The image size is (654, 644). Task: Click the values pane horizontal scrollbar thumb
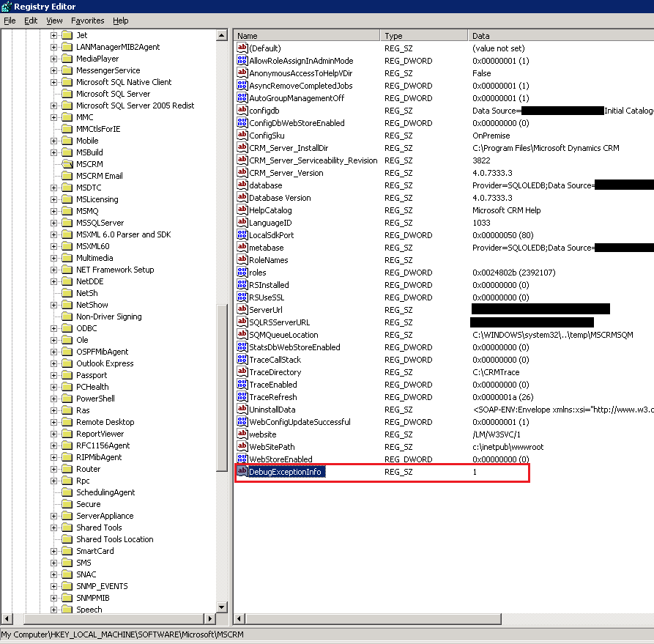[374, 618]
